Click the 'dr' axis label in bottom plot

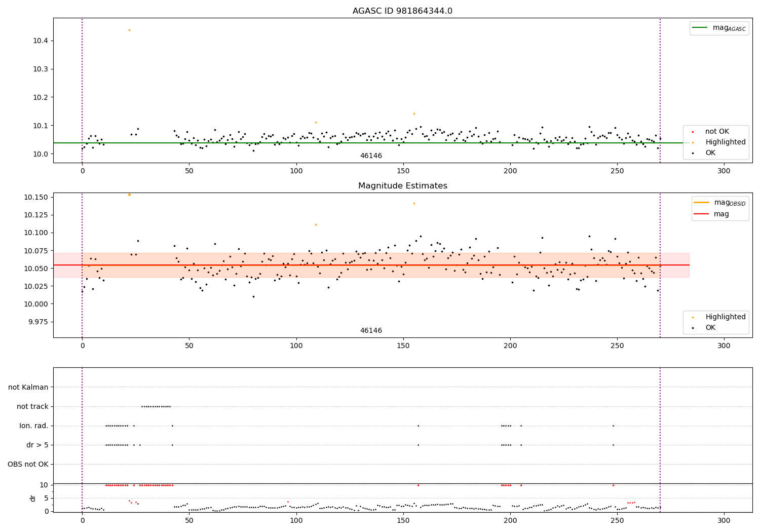(33, 498)
